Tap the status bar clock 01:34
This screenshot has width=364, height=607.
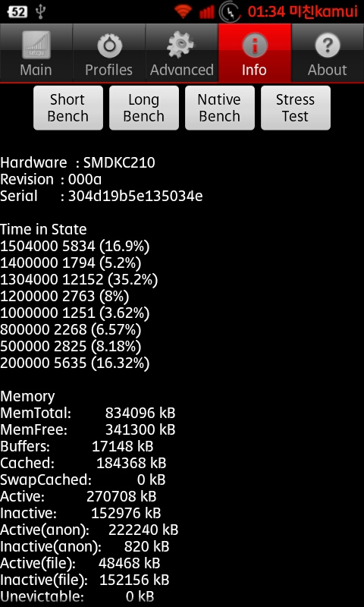click(x=266, y=12)
